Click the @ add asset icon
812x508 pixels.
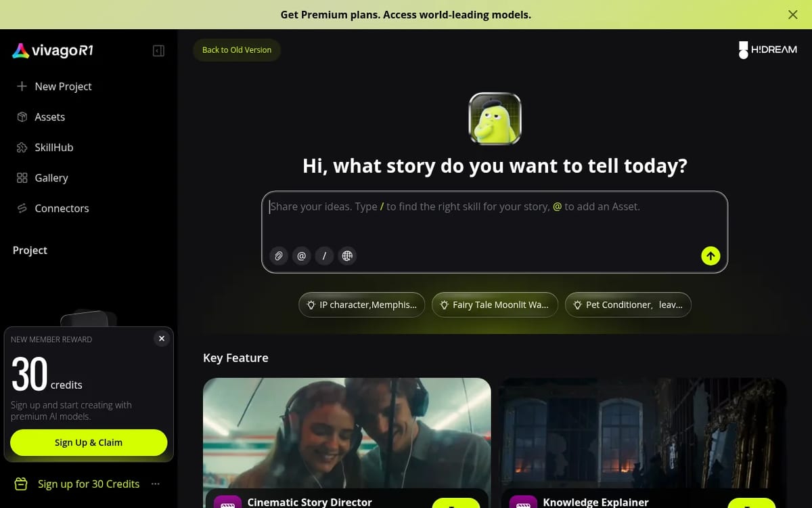pos(302,256)
